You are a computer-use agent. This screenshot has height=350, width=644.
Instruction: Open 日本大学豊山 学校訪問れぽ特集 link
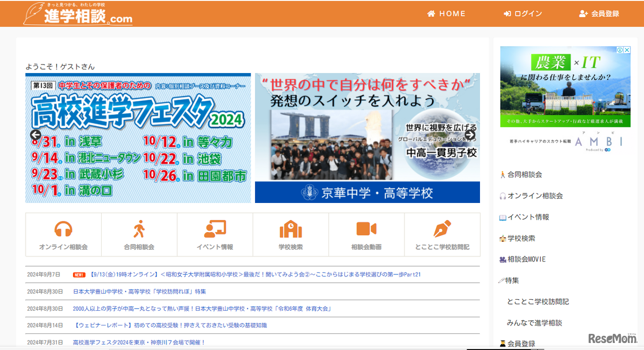[x=139, y=292]
